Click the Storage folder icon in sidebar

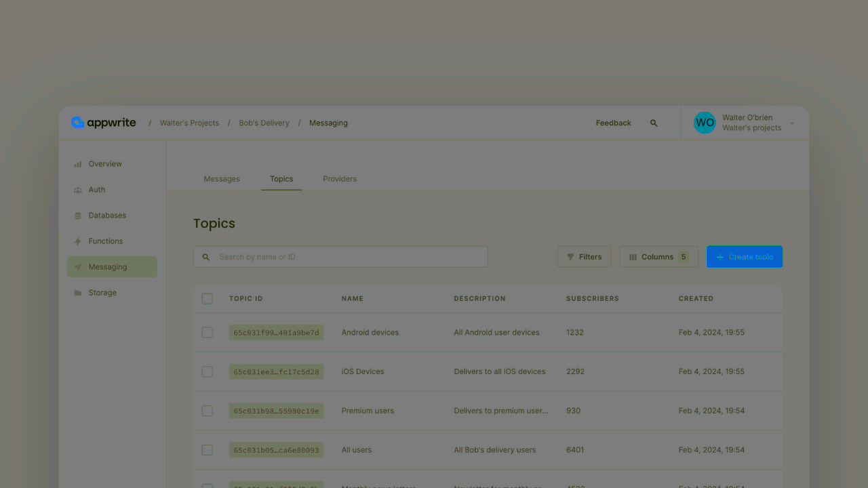(x=78, y=293)
